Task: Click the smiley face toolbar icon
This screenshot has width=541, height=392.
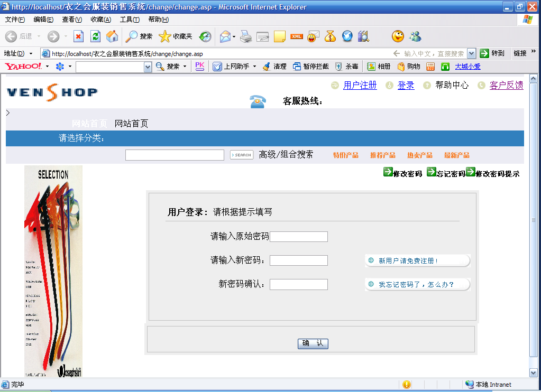Action: tap(398, 36)
